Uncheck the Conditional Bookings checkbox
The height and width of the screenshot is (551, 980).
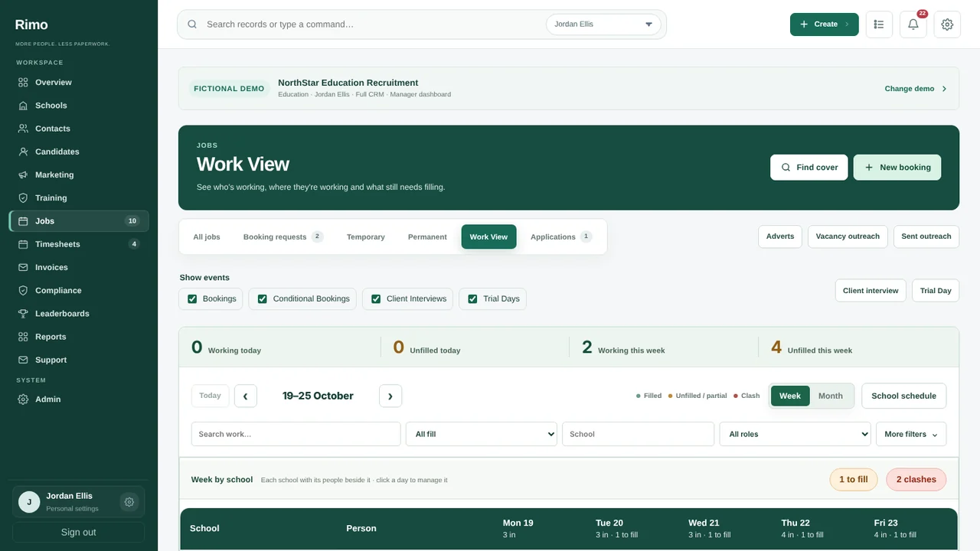(263, 298)
